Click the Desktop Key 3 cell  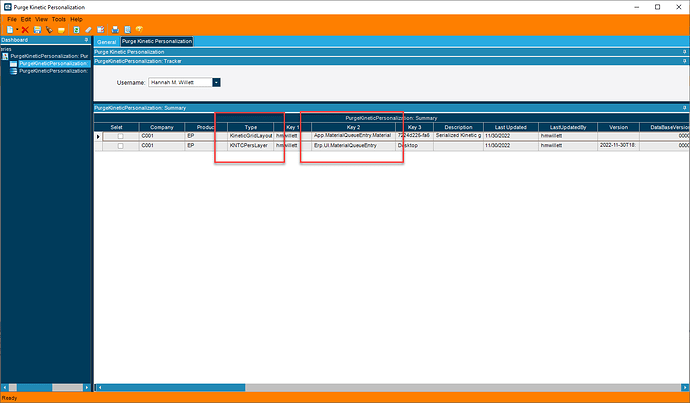(x=414, y=146)
